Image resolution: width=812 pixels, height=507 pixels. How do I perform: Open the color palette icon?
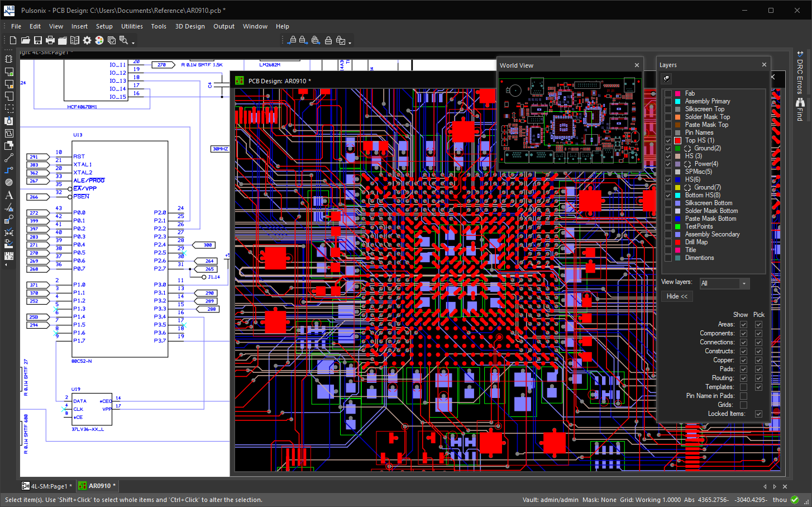point(99,40)
